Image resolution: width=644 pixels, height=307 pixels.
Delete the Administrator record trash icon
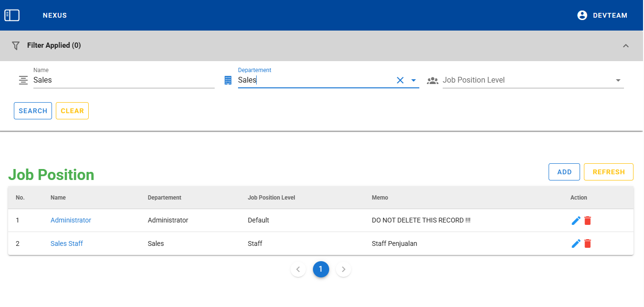click(588, 221)
